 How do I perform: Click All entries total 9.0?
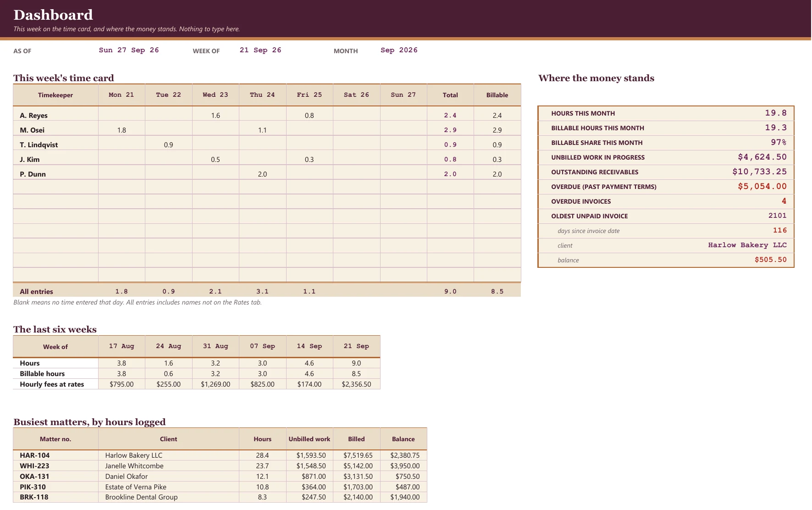click(450, 292)
